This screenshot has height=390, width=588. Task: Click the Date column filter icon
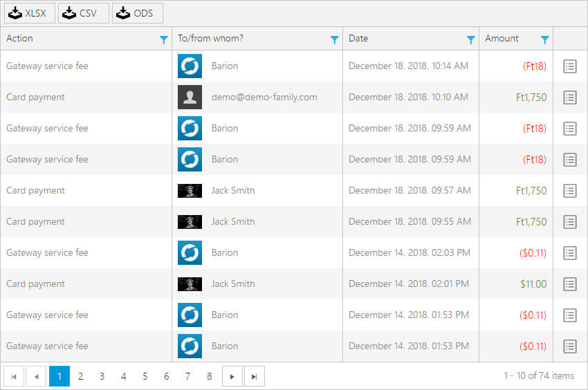tap(470, 40)
